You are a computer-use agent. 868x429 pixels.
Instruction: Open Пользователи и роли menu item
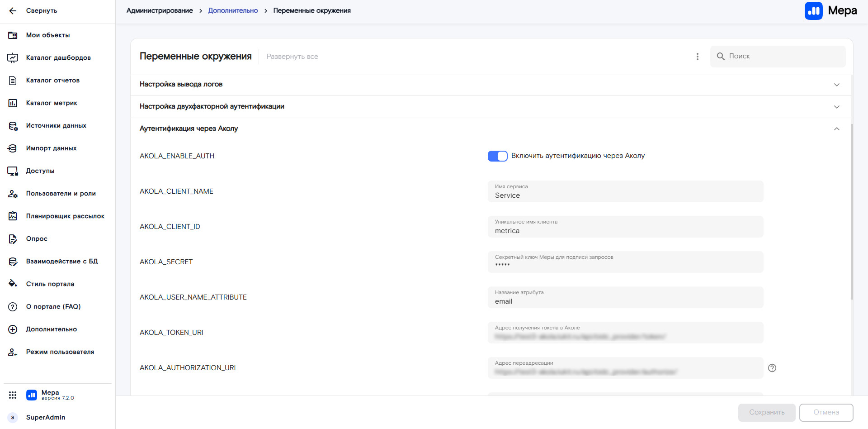[61, 194]
